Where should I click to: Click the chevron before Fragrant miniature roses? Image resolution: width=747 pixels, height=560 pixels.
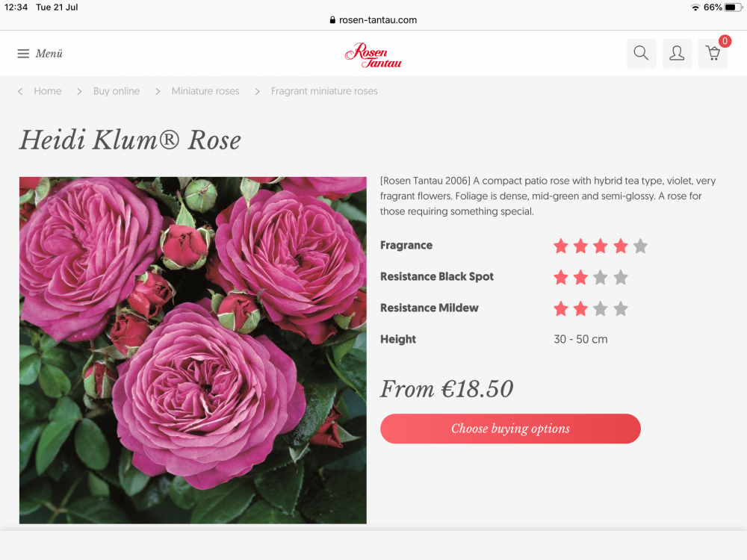tap(257, 91)
